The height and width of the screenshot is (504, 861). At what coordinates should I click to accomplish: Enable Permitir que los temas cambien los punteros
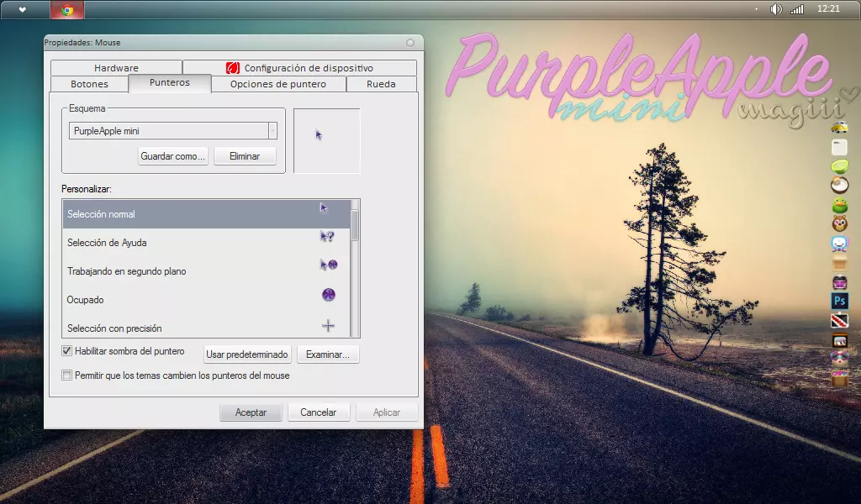pos(66,375)
